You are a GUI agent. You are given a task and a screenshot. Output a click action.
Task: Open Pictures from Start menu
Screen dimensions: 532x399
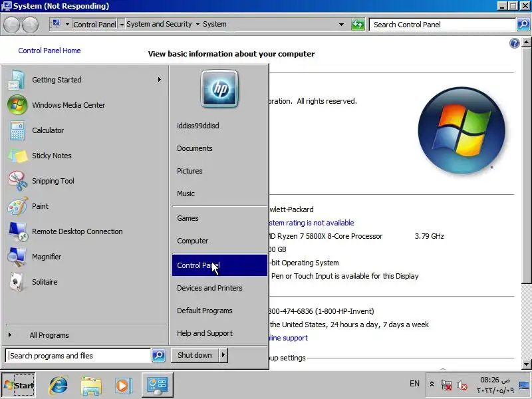[190, 171]
